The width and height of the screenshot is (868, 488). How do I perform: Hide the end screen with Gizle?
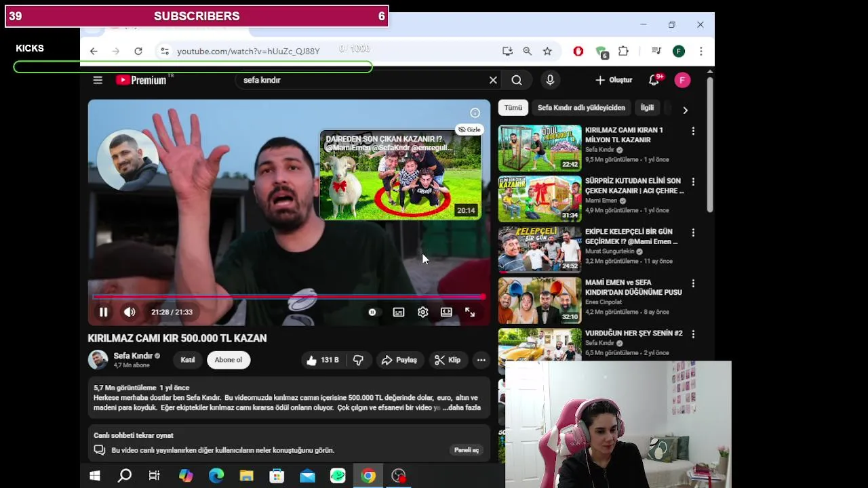click(469, 129)
